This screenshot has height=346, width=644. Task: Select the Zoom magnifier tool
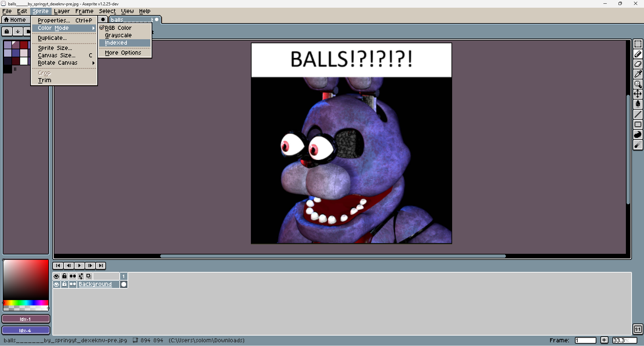tap(638, 84)
